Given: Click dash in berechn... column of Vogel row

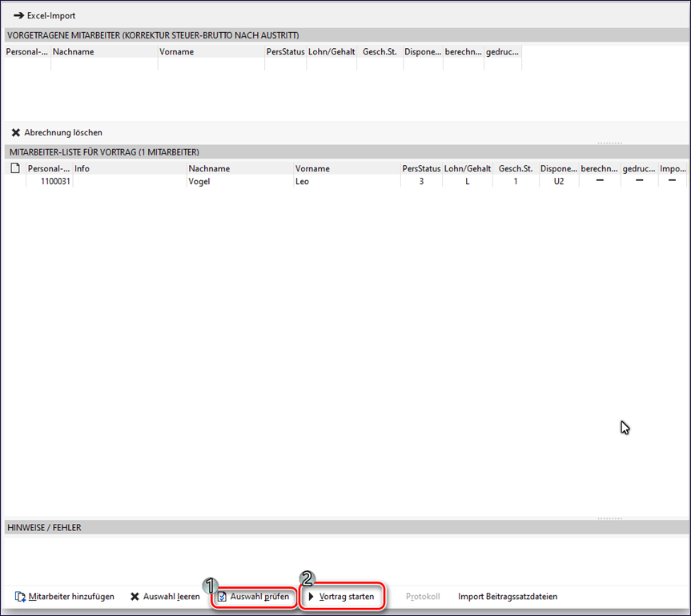Looking at the screenshot, I should point(600,180).
